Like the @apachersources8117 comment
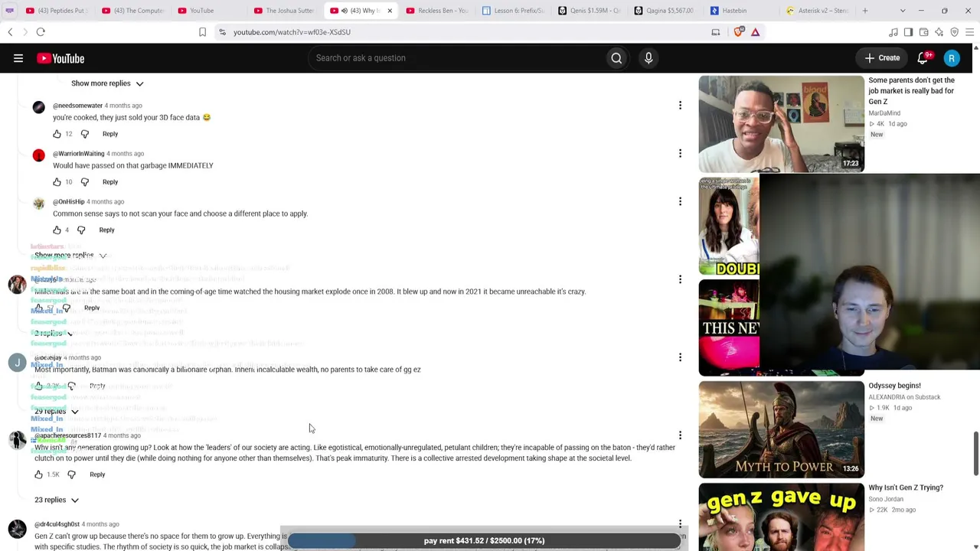 click(38, 474)
